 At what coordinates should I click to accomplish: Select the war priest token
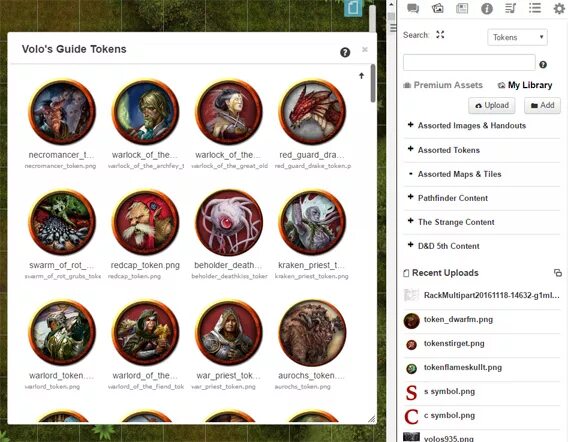[x=229, y=333]
